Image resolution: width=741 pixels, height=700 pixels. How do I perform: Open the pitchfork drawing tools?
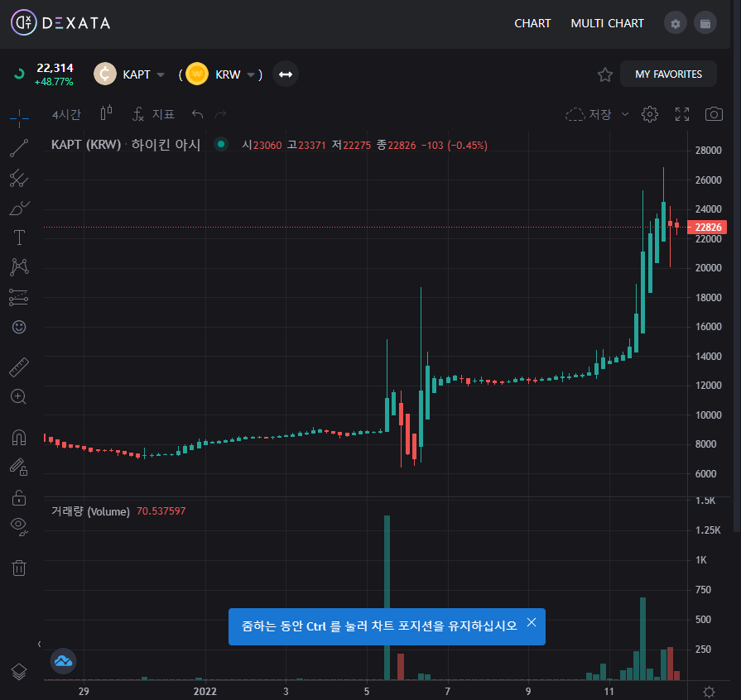pyautogui.click(x=19, y=178)
